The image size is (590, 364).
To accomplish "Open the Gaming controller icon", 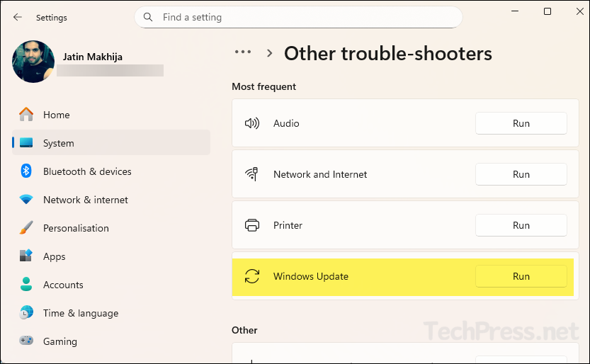I will pos(26,341).
